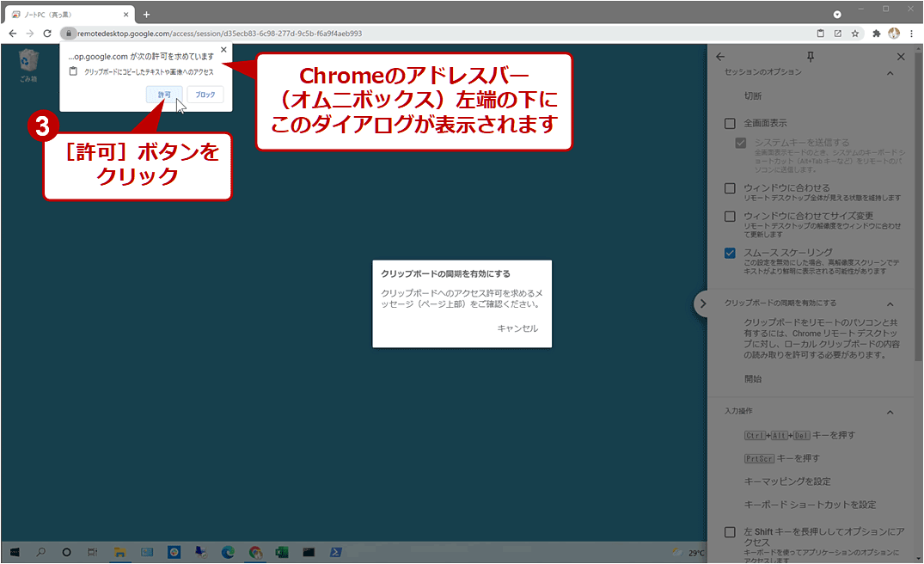
Task: Select the Recycle Bin icon on remote desktop
Action: (x=28, y=65)
